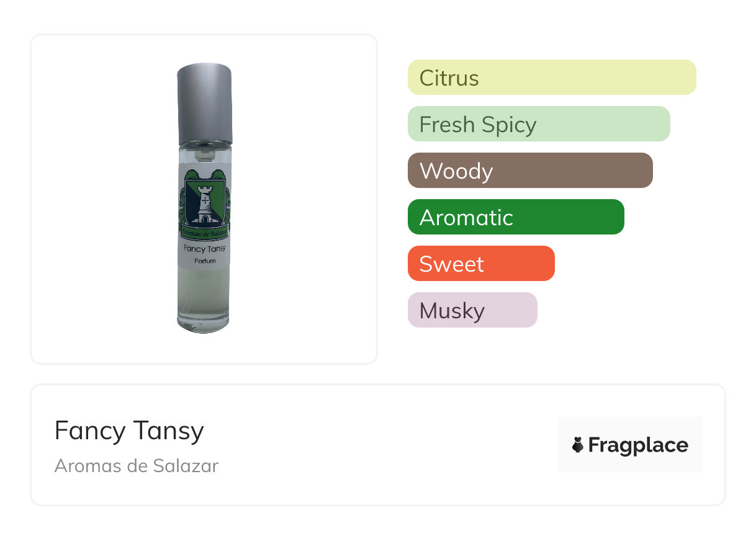
Task: Click the pale liquid below the bottle label
Action: point(204,292)
